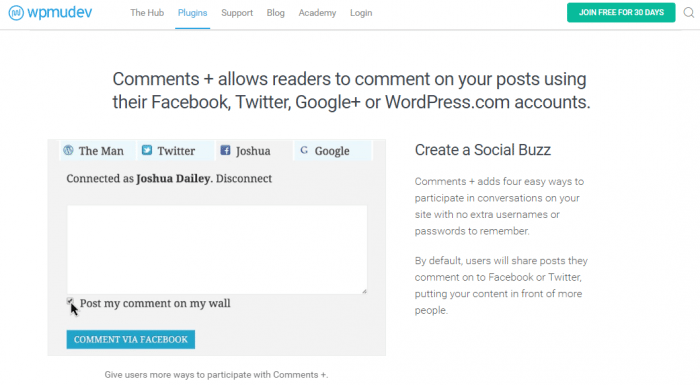Click the Google G icon
The image size is (700, 385).
[x=304, y=150]
